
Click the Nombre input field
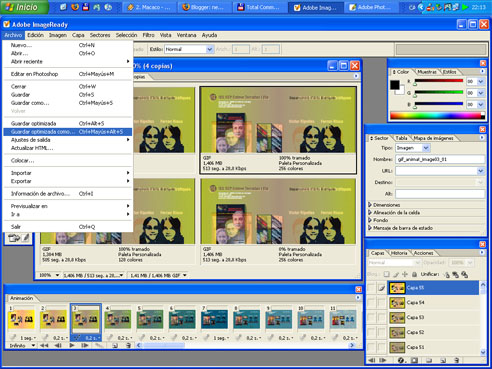pos(440,159)
